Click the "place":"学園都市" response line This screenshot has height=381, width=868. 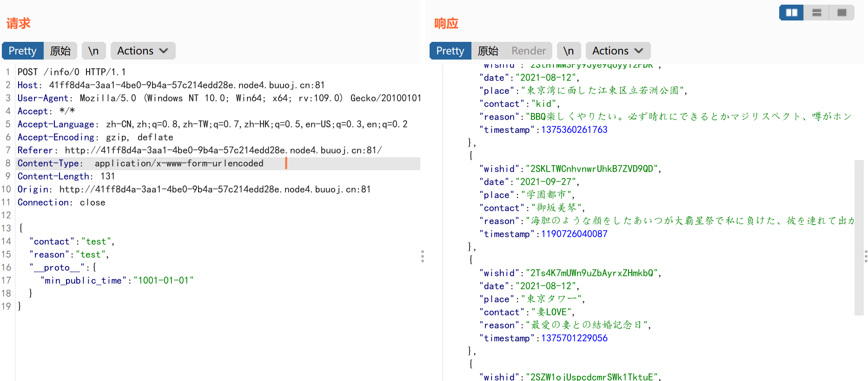(527, 195)
